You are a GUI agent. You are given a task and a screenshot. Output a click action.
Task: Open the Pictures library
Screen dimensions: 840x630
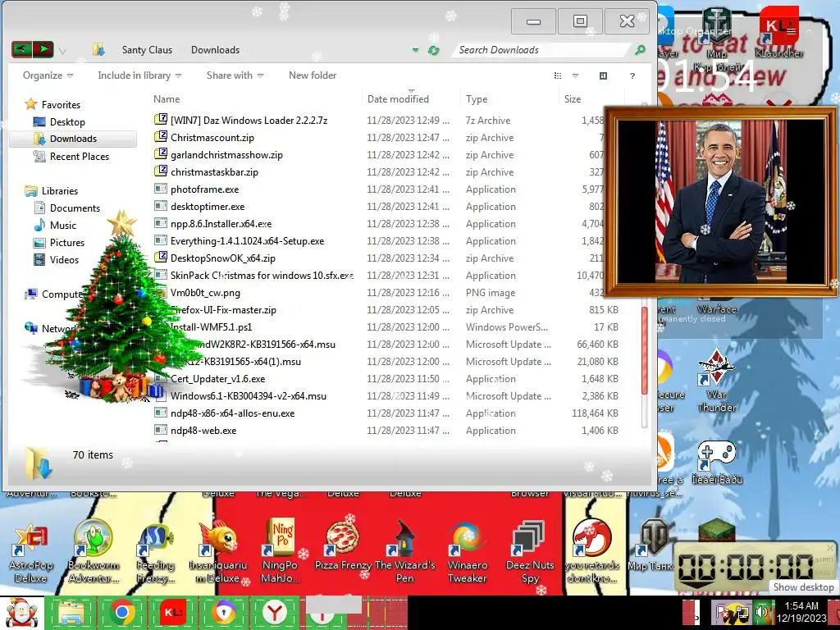coord(59,243)
